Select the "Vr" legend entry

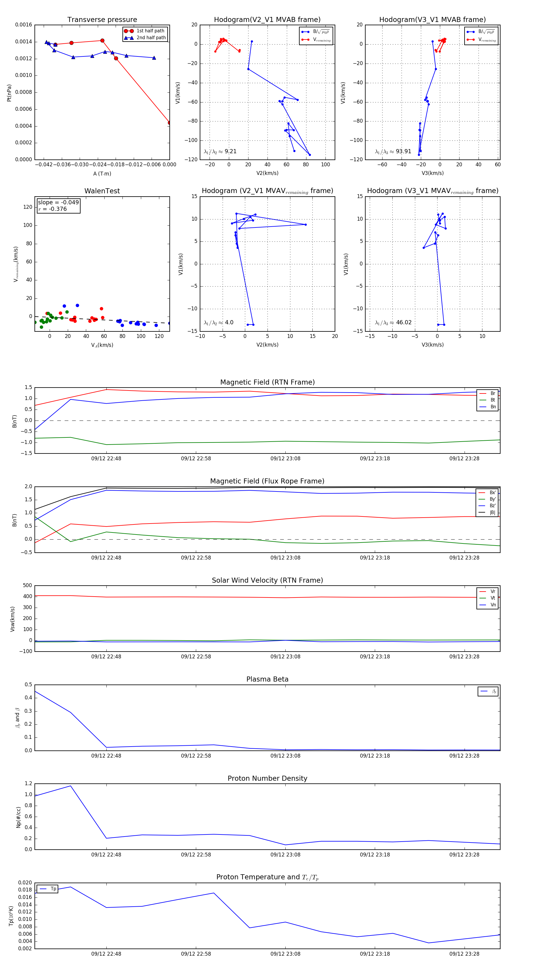[x=487, y=592]
